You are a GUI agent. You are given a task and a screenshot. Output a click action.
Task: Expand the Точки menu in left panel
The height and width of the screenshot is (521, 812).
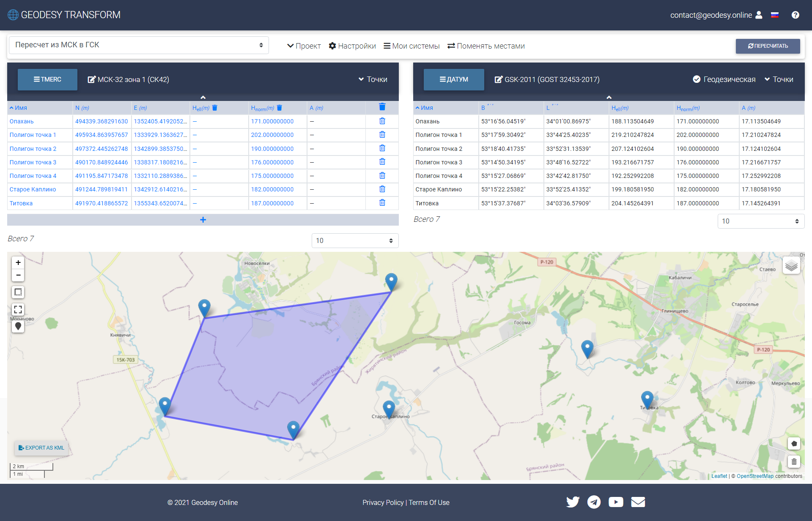[x=373, y=79]
